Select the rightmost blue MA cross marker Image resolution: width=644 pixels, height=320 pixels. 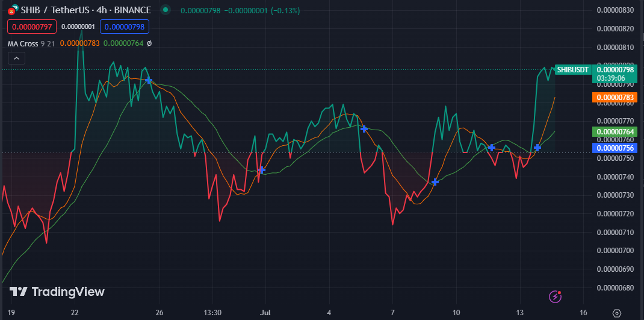pos(537,148)
